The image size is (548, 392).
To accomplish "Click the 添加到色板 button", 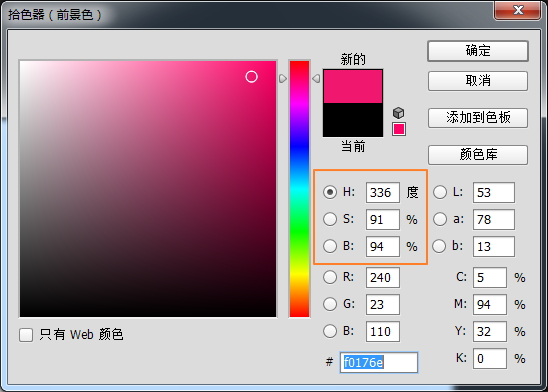I will (478, 118).
